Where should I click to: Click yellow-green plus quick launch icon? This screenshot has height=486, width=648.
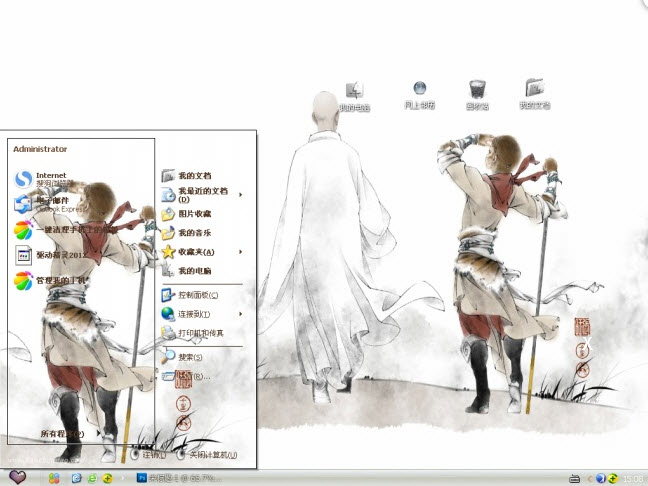[x=108, y=478]
